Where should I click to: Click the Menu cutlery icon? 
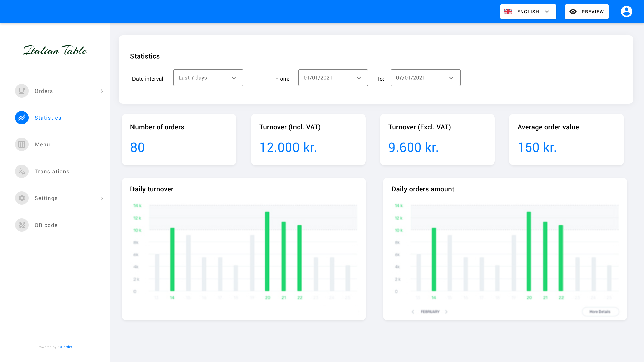pos(22,144)
